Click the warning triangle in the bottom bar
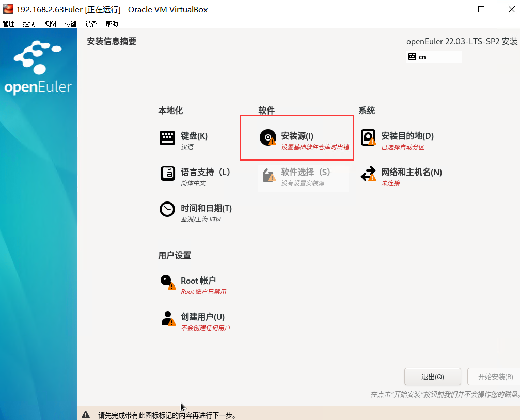Viewport: 520px width, 420px height. [x=86, y=415]
